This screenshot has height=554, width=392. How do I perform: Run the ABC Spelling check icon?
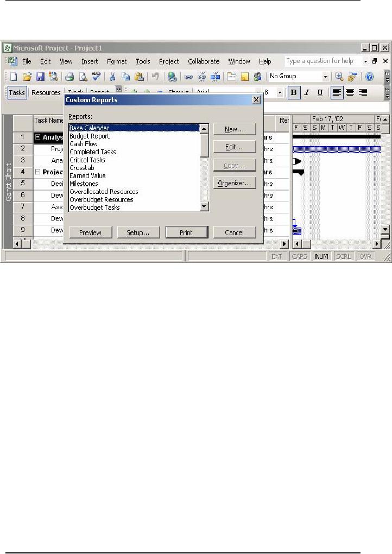click(96, 75)
